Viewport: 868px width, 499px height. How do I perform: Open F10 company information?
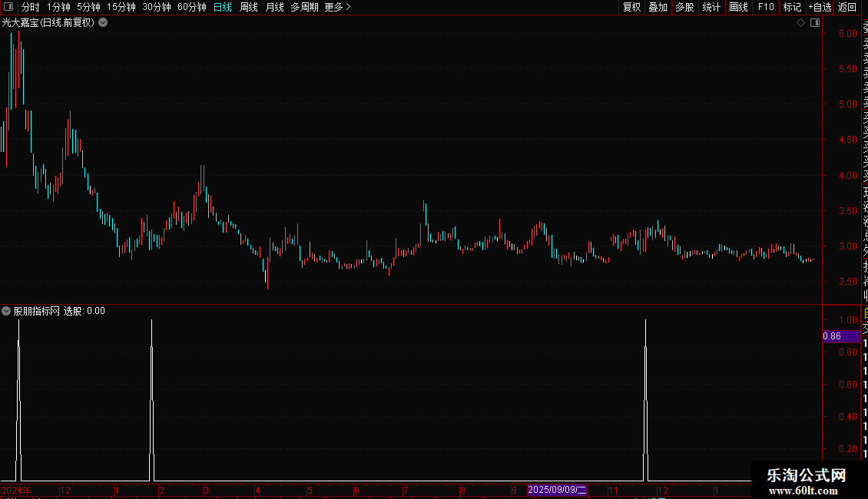(x=766, y=7)
